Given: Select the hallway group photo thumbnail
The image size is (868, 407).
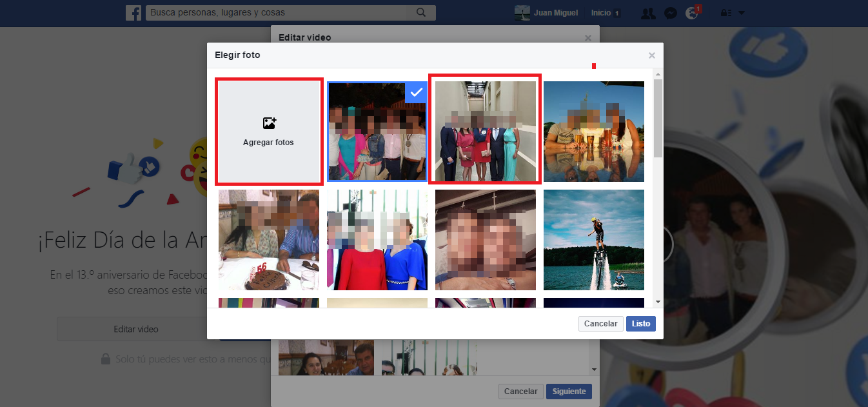Looking at the screenshot, I should tap(486, 132).
